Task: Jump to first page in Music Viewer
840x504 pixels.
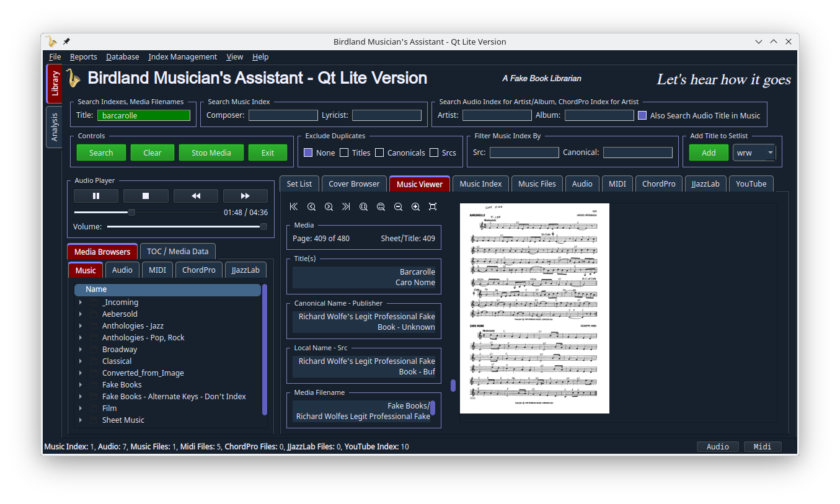Action: (294, 206)
